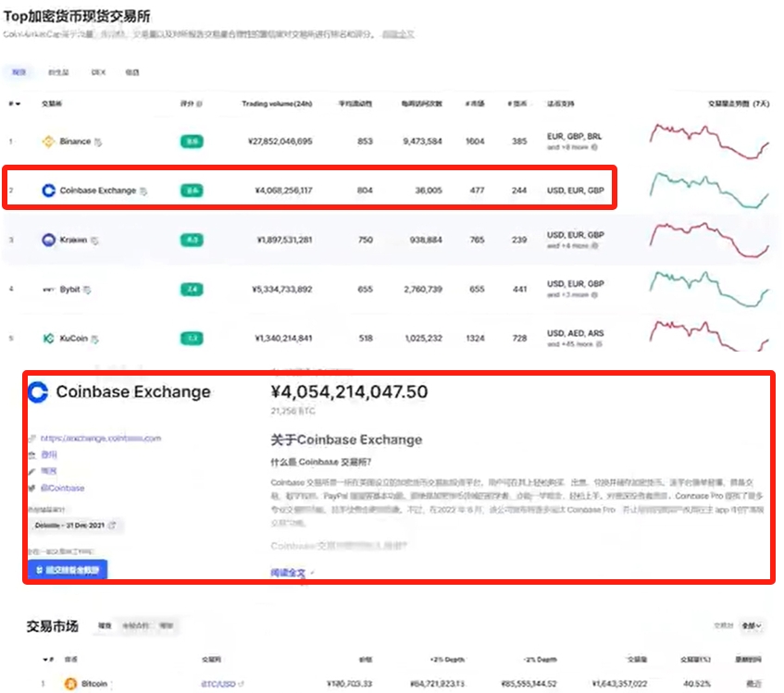
Task: Switch to the DEX tab
Action: (x=98, y=72)
